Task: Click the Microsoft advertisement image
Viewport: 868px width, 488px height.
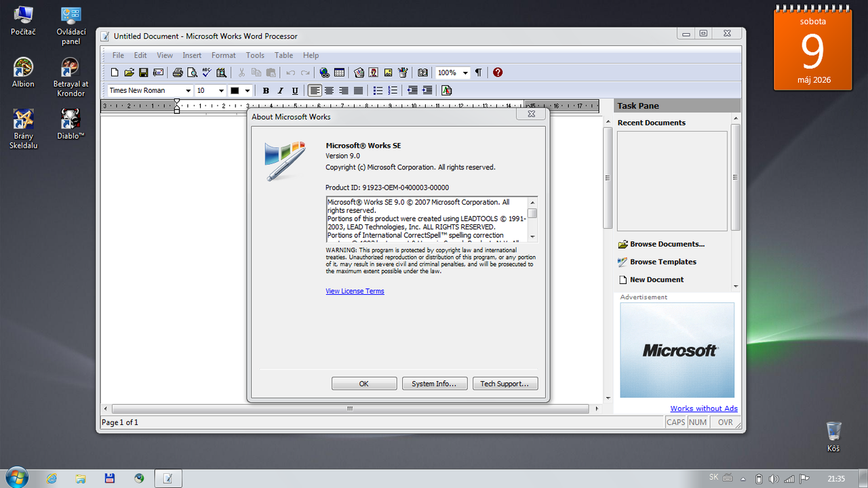Action: coord(677,350)
